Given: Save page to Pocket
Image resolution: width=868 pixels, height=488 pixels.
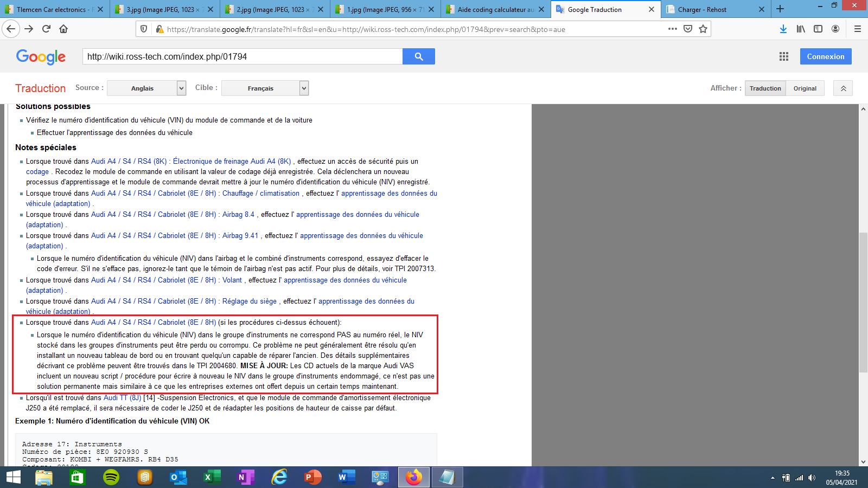Looking at the screenshot, I should (688, 29).
